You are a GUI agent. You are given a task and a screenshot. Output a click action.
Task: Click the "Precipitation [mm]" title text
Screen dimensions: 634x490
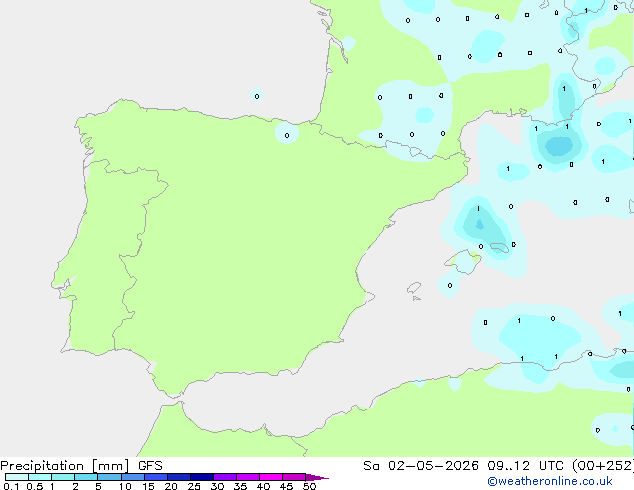tap(65, 466)
